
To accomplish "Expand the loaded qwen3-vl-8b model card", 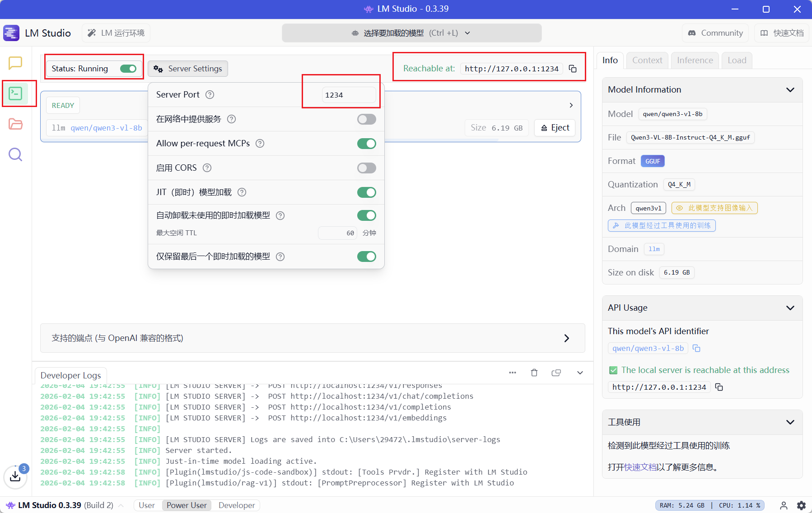I will [x=571, y=105].
